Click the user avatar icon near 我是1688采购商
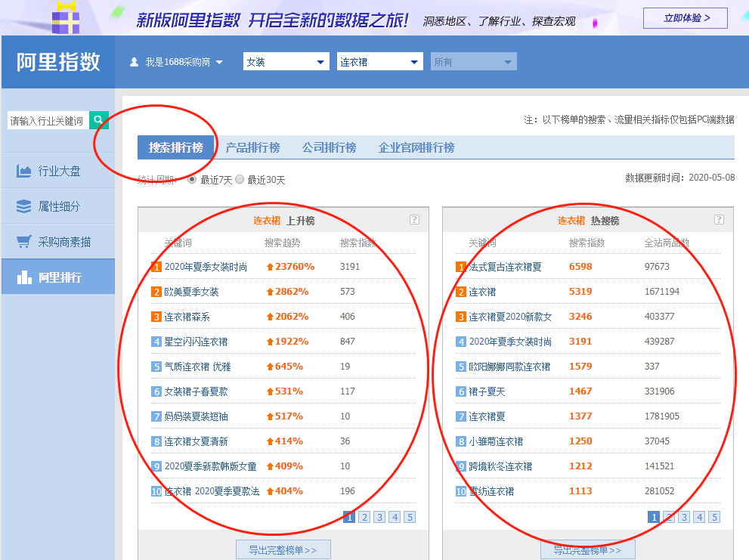749x560 pixels. click(135, 62)
